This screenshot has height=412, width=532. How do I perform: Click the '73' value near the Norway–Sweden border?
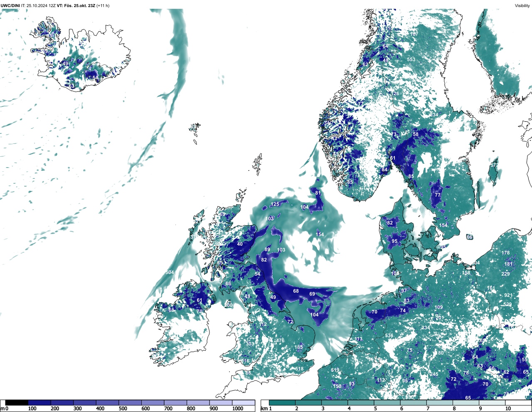(394, 134)
